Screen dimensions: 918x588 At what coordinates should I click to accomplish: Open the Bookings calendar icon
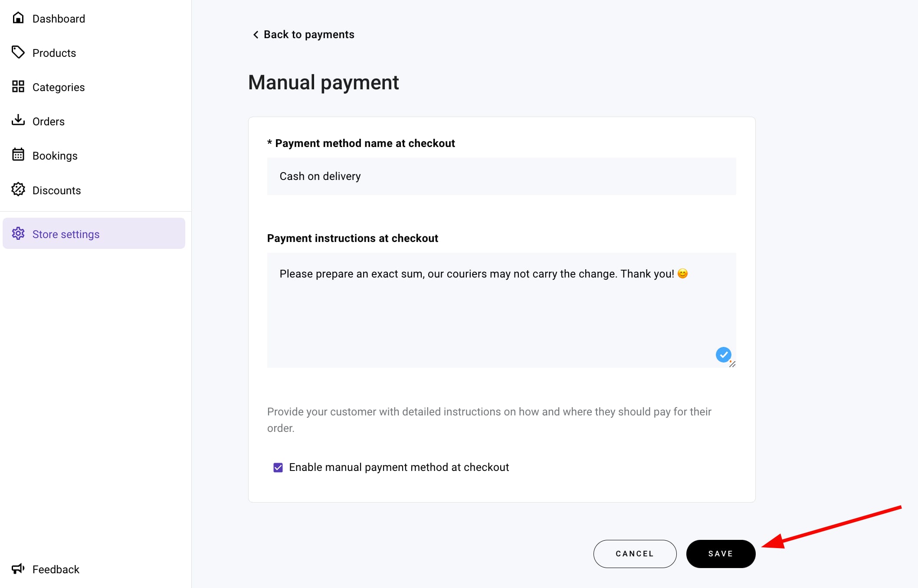tap(18, 155)
